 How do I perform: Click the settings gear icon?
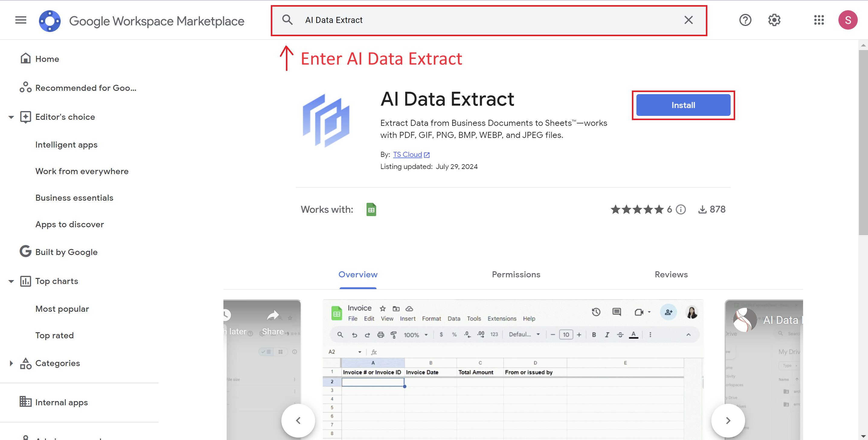click(774, 20)
